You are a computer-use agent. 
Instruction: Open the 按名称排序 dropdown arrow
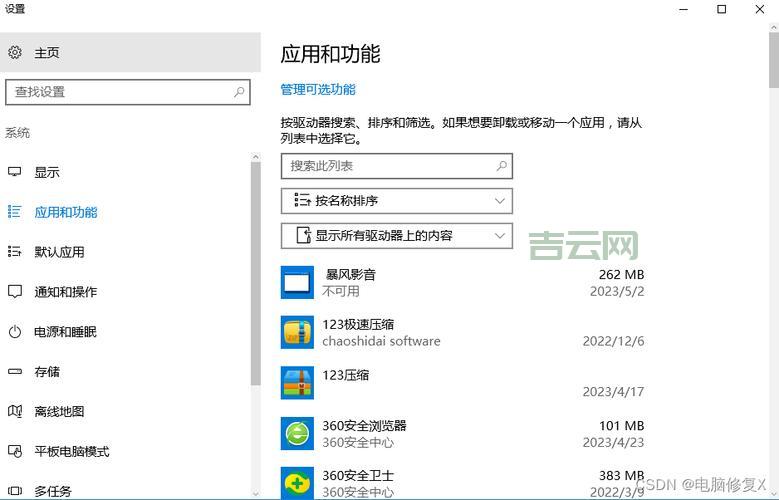tap(500, 201)
